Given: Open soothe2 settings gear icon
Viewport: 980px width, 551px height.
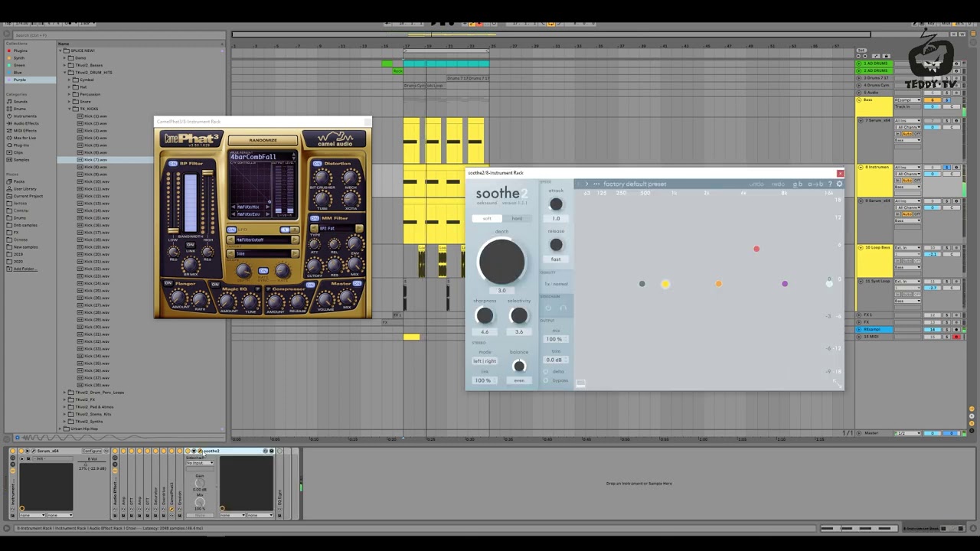Looking at the screenshot, I should click(x=839, y=184).
